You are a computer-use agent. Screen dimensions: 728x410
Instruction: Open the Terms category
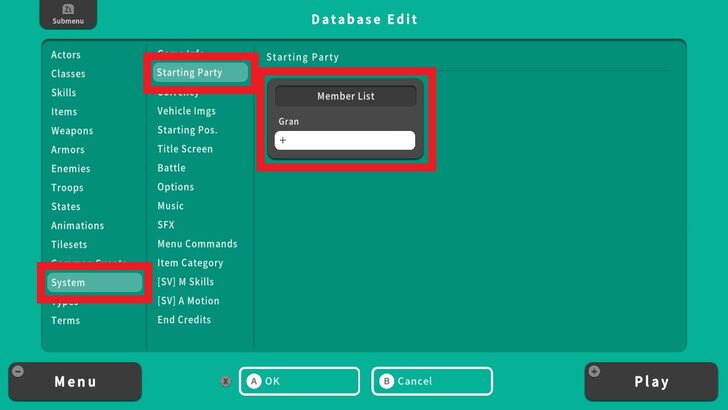coord(66,321)
